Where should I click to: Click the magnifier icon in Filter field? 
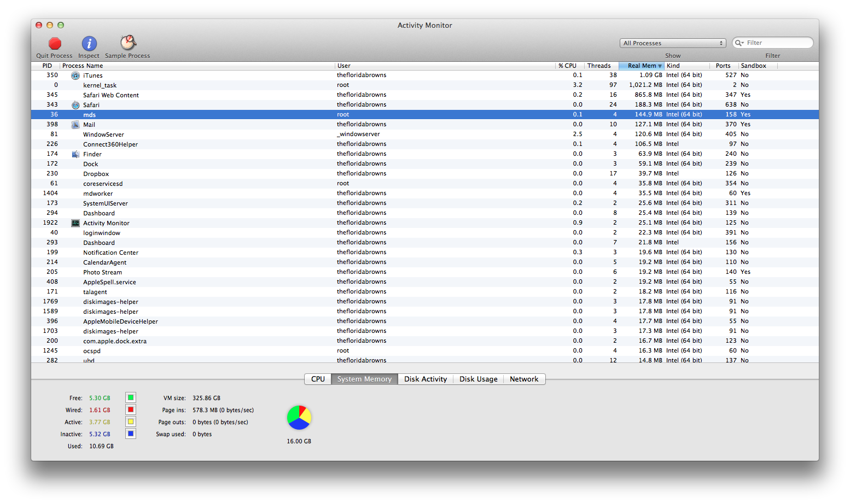740,43
